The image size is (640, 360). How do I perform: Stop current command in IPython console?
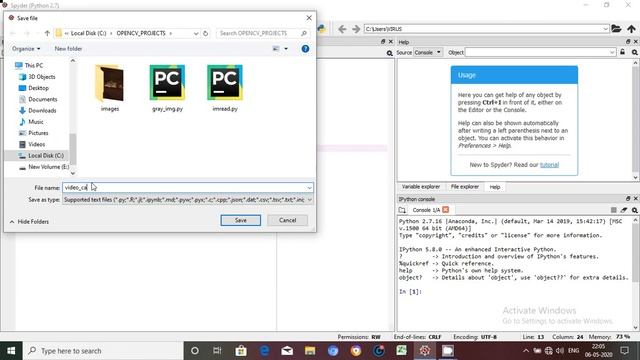(613, 210)
